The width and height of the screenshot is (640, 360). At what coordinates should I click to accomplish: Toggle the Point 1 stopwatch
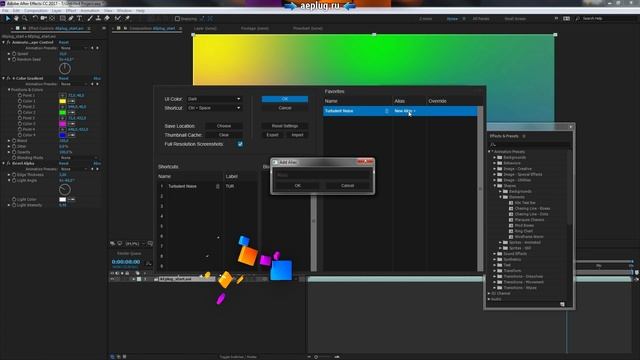point(20,96)
